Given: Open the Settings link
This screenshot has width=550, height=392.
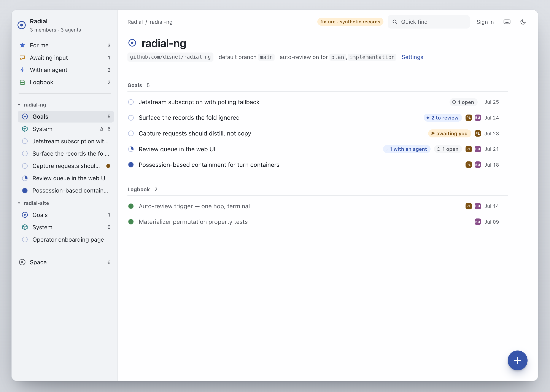Looking at the screenshot, I should 412,57.
